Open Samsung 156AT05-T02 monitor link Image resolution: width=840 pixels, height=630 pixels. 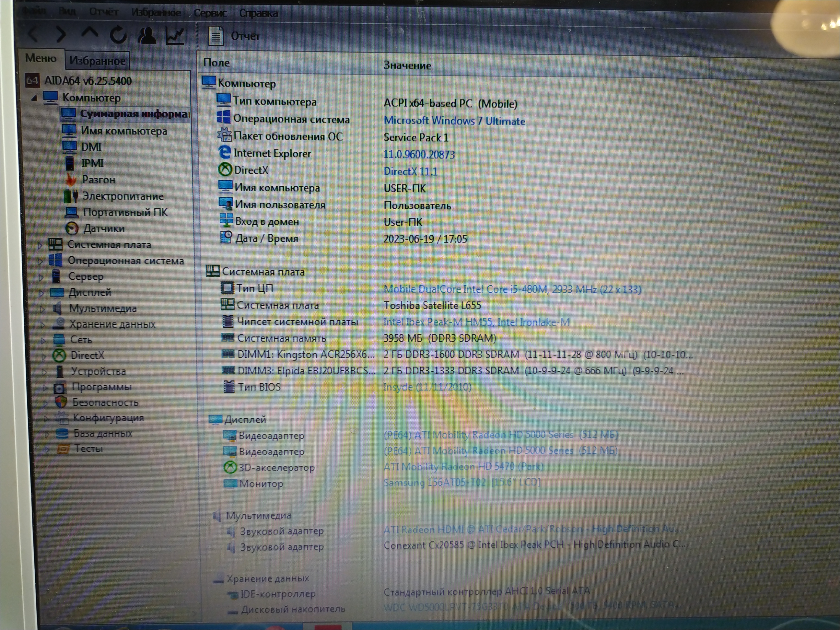[x=462, y=482]
